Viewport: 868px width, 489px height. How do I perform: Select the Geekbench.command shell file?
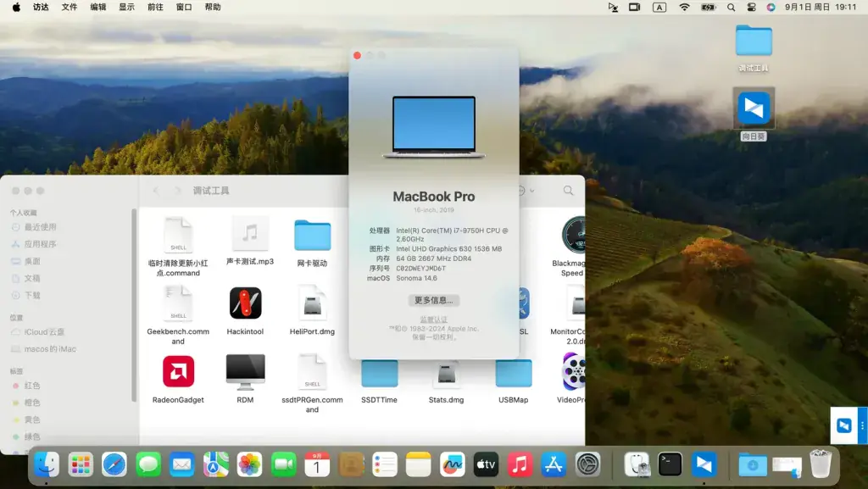178,303
